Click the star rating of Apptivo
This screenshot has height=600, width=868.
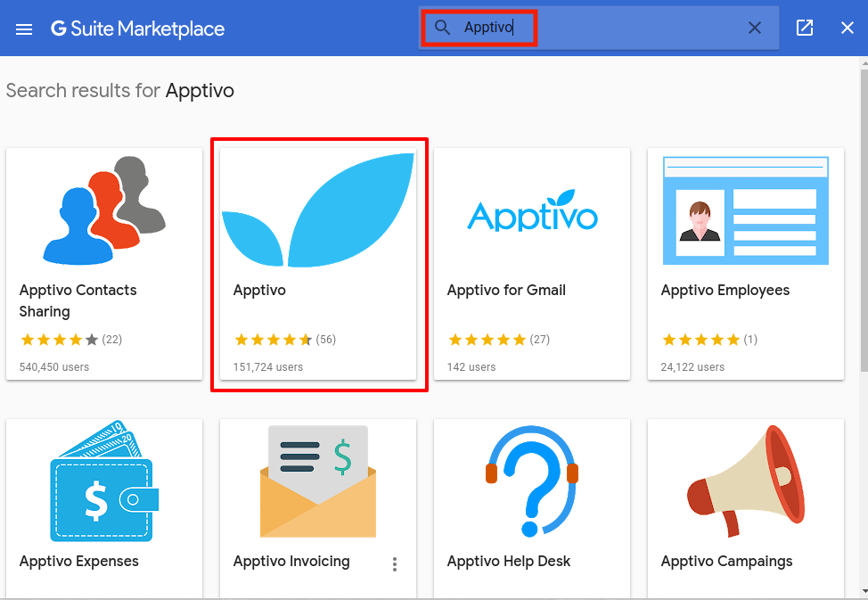point(273,339)
